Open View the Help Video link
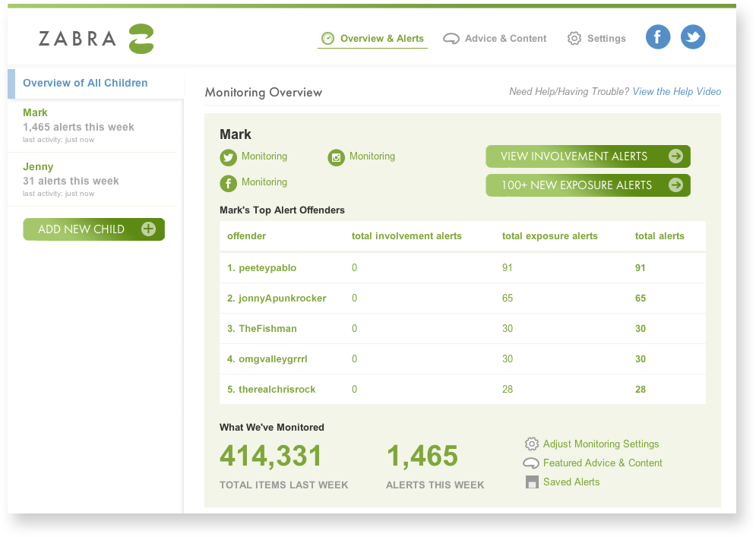The image size is (756, 537). click(677, 92)
